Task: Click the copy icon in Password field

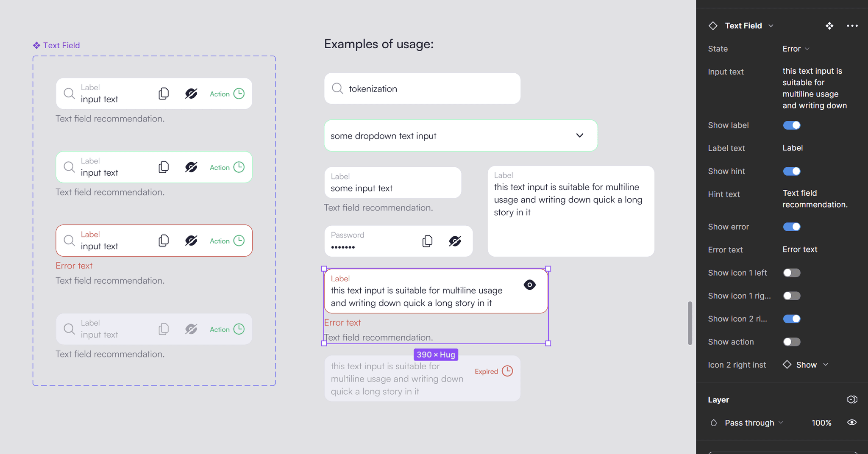Action: pos(427,241)
